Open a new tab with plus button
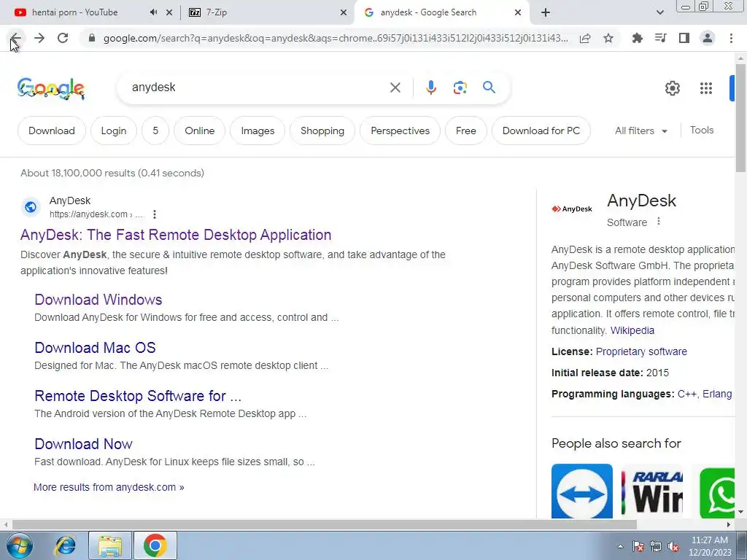This screenshot has height=560, width=747. tap(546, 12)
